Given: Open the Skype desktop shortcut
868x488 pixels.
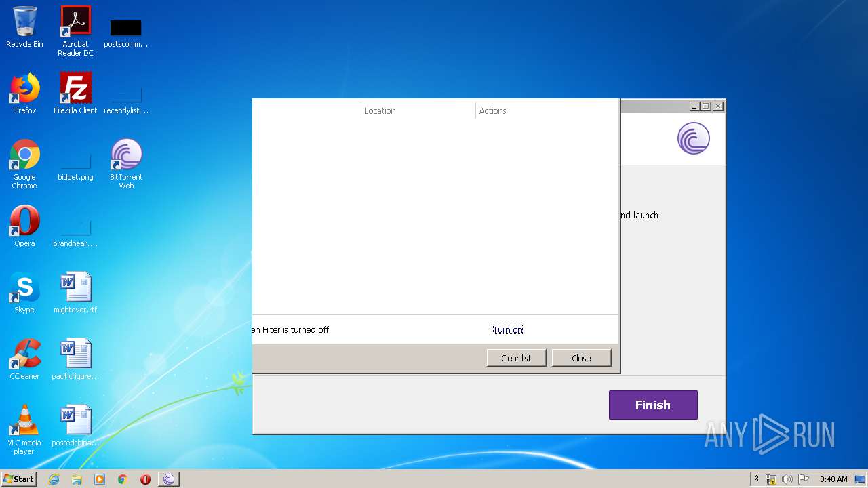Looking at the screenshot, I should pos(24,293).
